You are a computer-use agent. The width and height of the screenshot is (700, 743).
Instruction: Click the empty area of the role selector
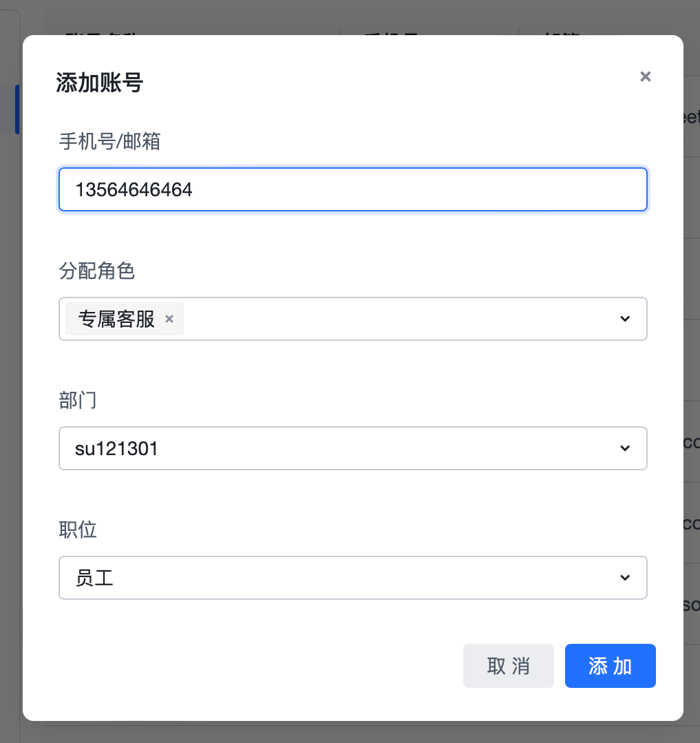pyautogui.click(x=398, y=319)
